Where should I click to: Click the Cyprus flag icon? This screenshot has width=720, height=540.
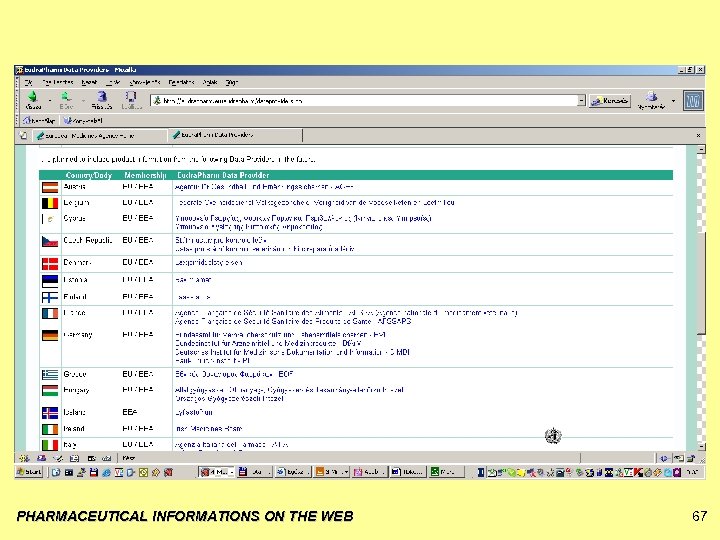(50, 219)
